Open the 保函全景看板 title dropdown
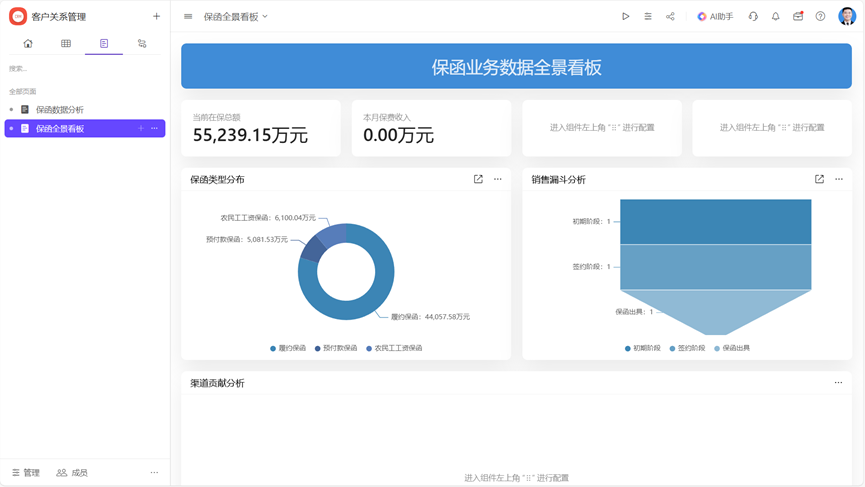Image resolution: width=865 pixels, height=487 pixels. 236,17
